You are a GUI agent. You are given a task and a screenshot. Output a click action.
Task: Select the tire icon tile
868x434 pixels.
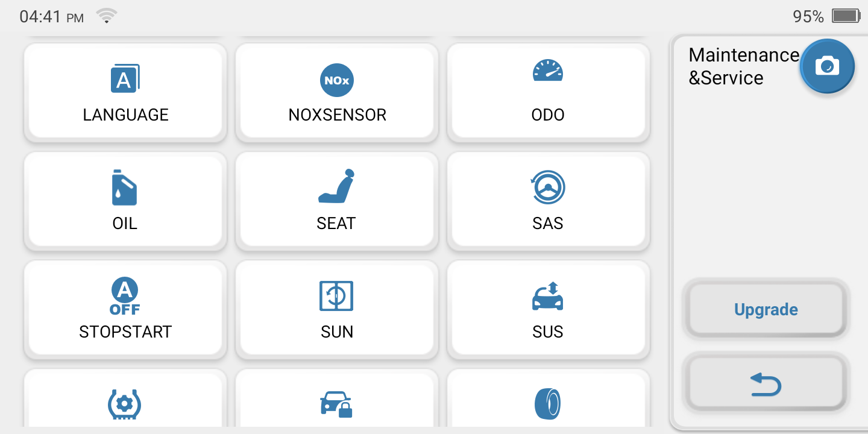[x=548, y=398]
